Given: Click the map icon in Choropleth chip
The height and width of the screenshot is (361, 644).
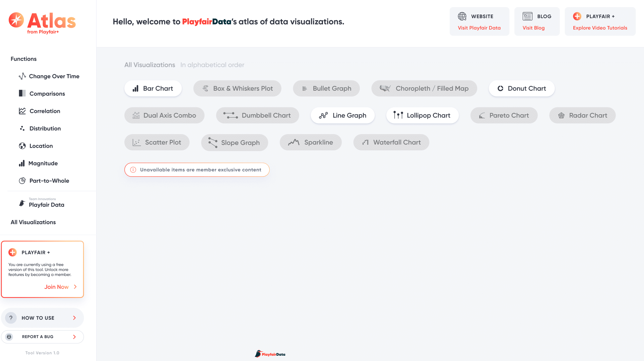Looking at the screenshot, I should point(385,88).
